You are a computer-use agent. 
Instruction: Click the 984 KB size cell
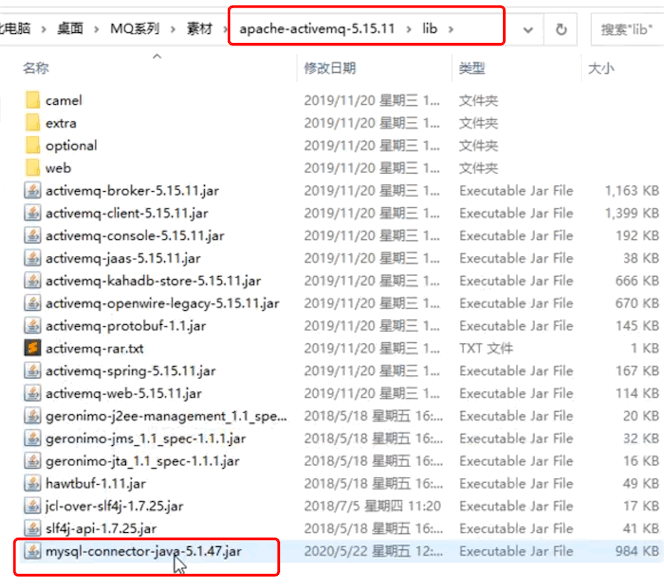point(637,551)
